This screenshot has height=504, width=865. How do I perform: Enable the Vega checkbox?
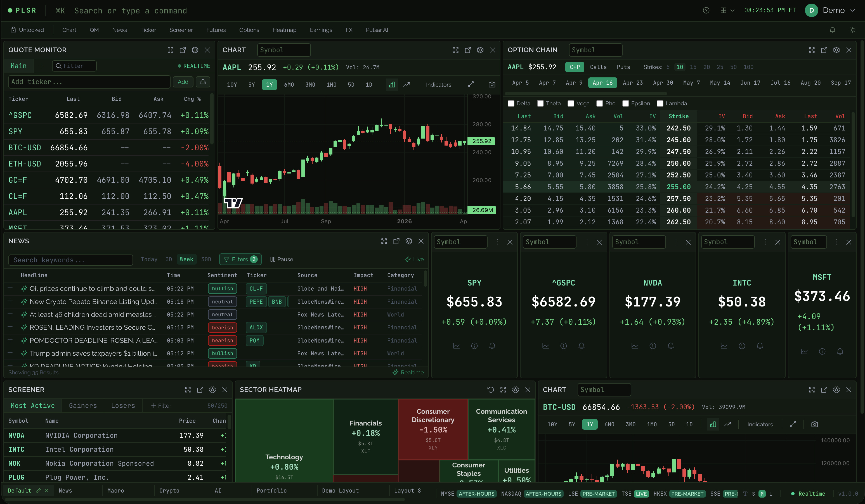click(x=571, y=103)
